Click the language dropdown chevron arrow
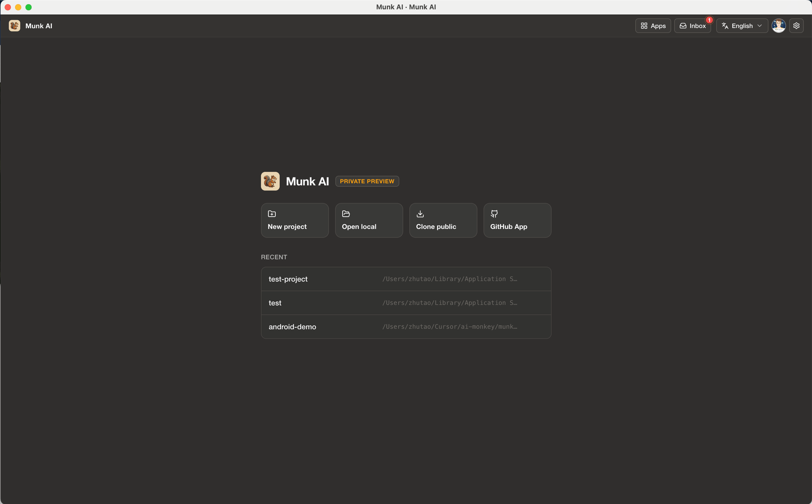Screen dimensions: 812x504 pyautogui.click(x=760, y=26)
